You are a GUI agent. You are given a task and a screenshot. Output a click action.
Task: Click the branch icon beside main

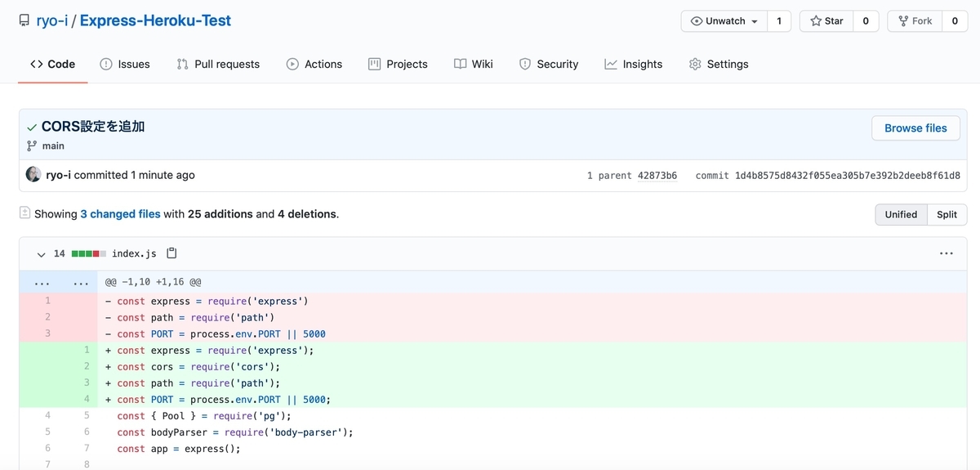point(32,145)
